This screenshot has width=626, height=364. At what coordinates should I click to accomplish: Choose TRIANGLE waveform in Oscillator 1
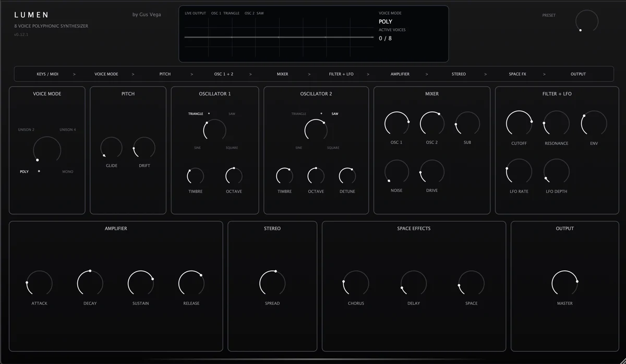coord(196,114)
